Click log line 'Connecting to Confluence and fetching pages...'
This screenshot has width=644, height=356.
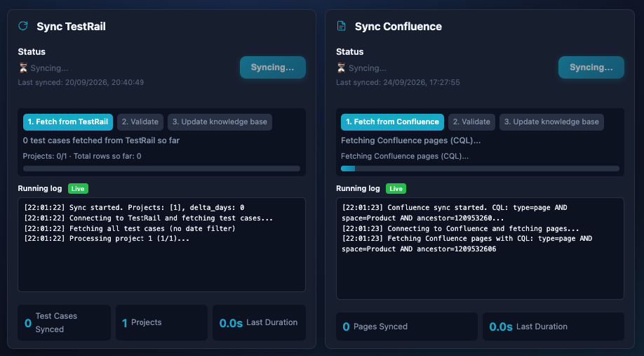(x=483, y=228)
